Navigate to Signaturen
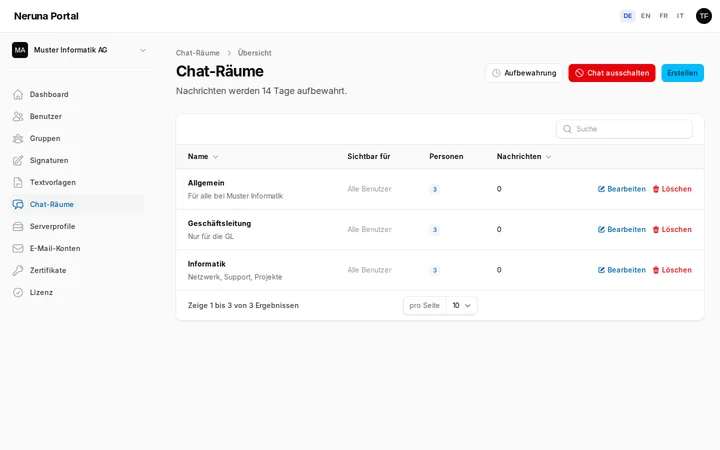This screenshot has height=450, width=720. pyautogui.click(x=76, y=161)
